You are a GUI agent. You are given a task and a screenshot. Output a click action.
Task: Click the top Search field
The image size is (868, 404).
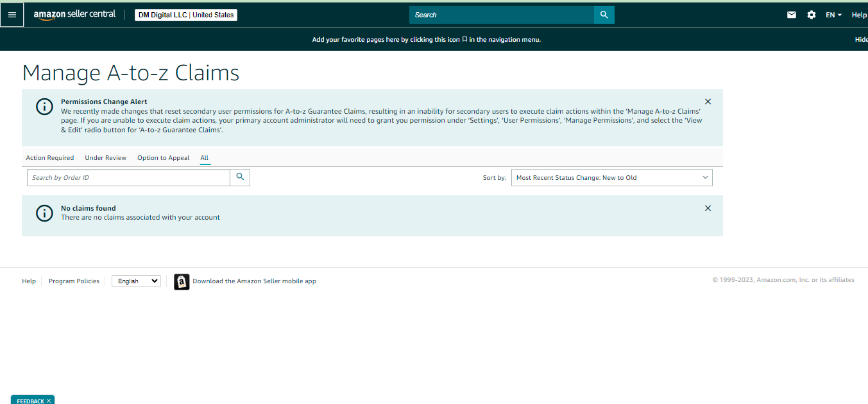tap(502, 15)
